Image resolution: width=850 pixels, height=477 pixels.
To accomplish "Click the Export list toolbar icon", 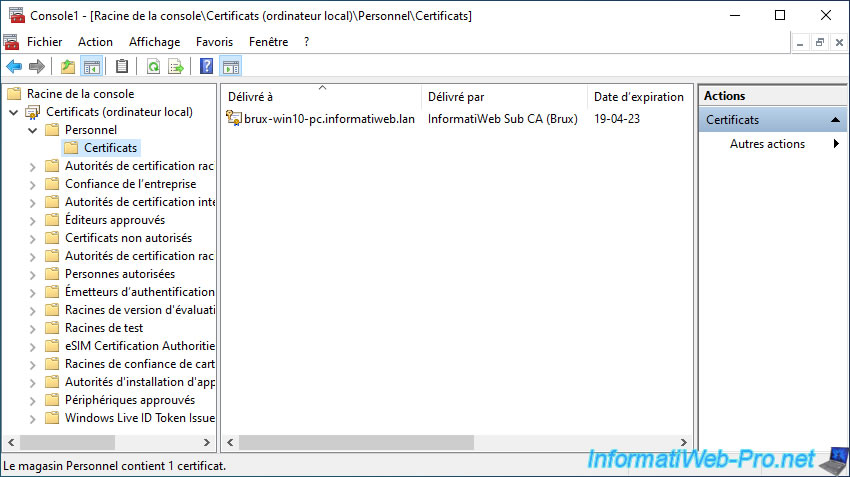I will (176, 67).
